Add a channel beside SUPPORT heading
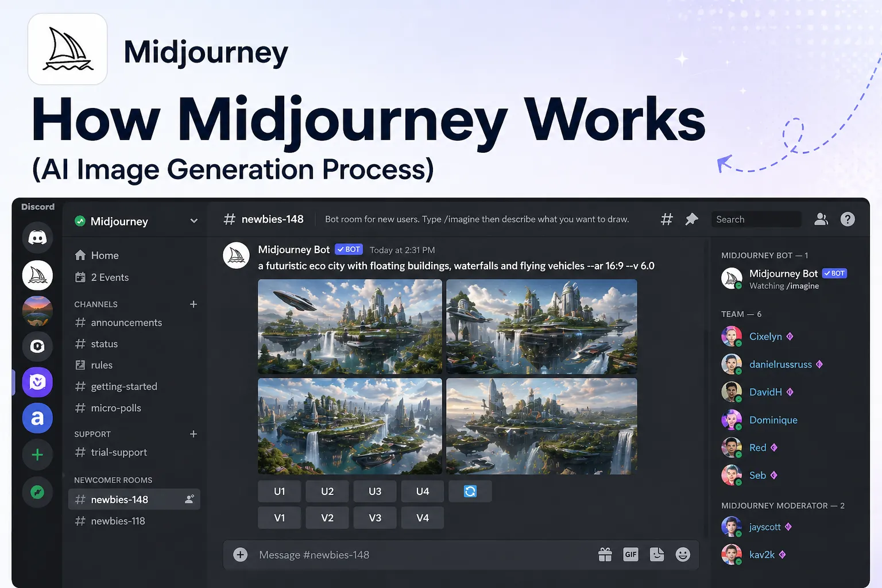This screenshot has width=882, height=588. [194, 434]
